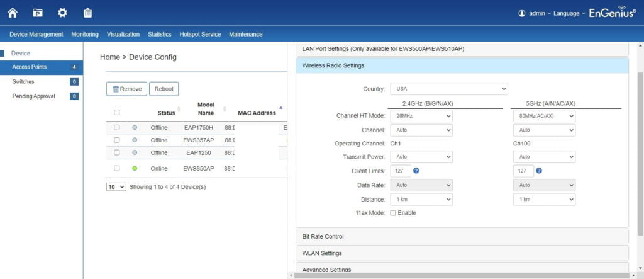Click the clipboard icon in top bar
Viewport: 644px width, 279px height.
click(87, 13)
